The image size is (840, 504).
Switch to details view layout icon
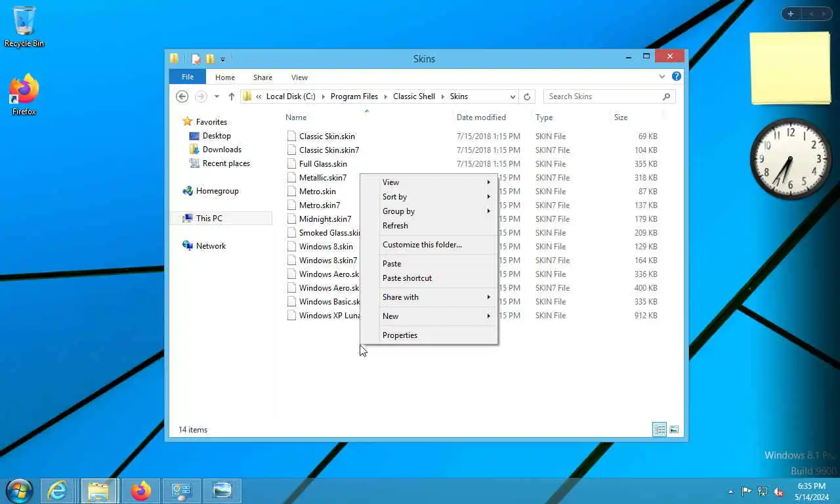[x=660, y=430]
